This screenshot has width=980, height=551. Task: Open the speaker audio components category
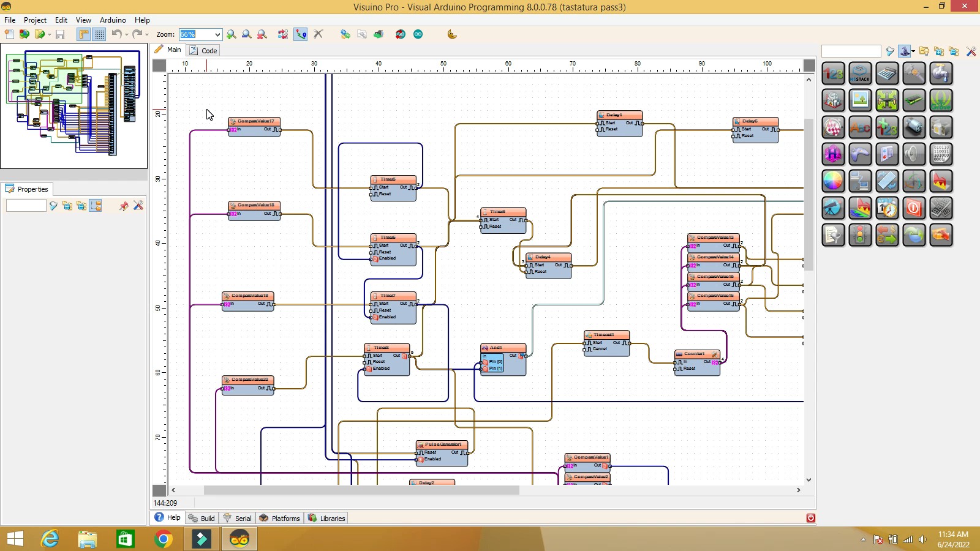[x=914, y=154]
